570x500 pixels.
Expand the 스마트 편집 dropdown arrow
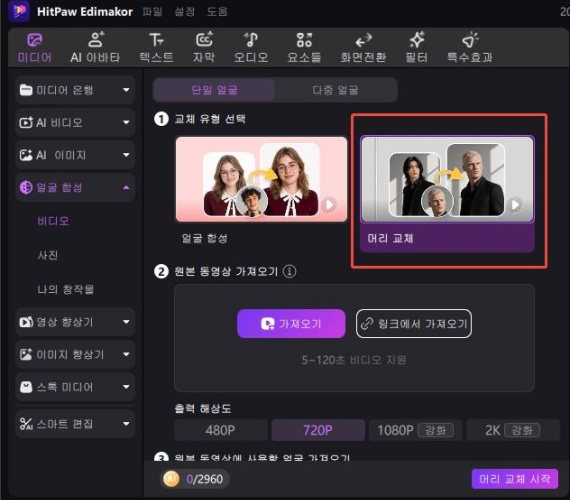126,424
